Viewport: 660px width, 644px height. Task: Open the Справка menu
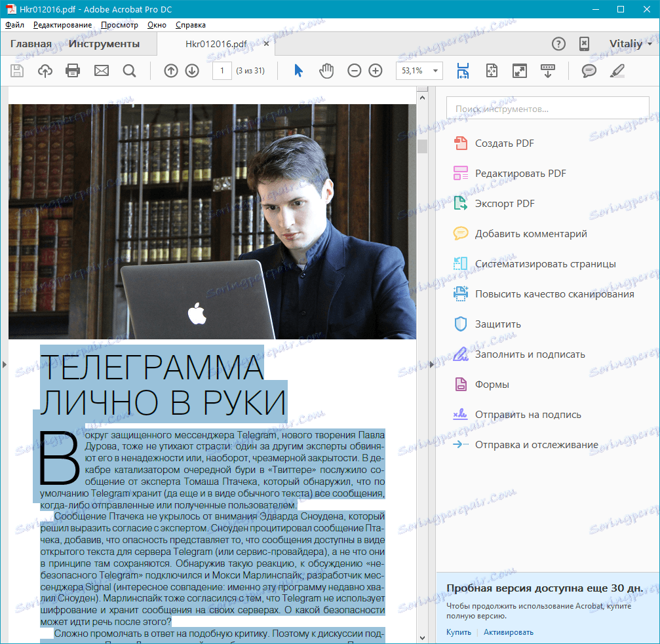click(191, 25)
